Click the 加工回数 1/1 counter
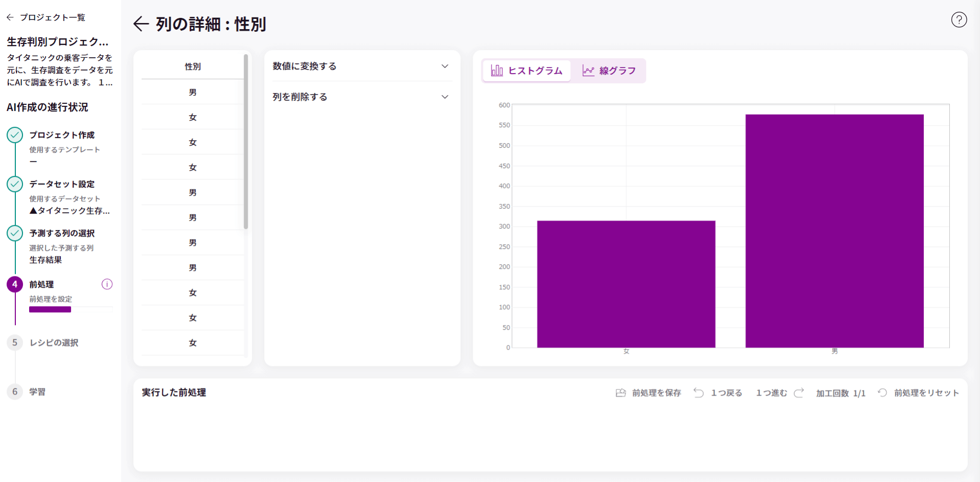Viewport: 980px width, 482px height. (841, 393)
